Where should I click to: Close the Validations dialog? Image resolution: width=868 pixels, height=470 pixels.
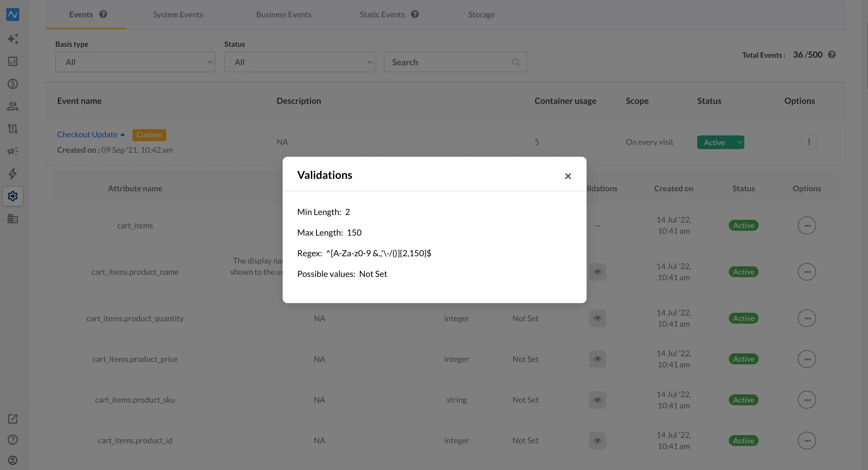point(568,176)
